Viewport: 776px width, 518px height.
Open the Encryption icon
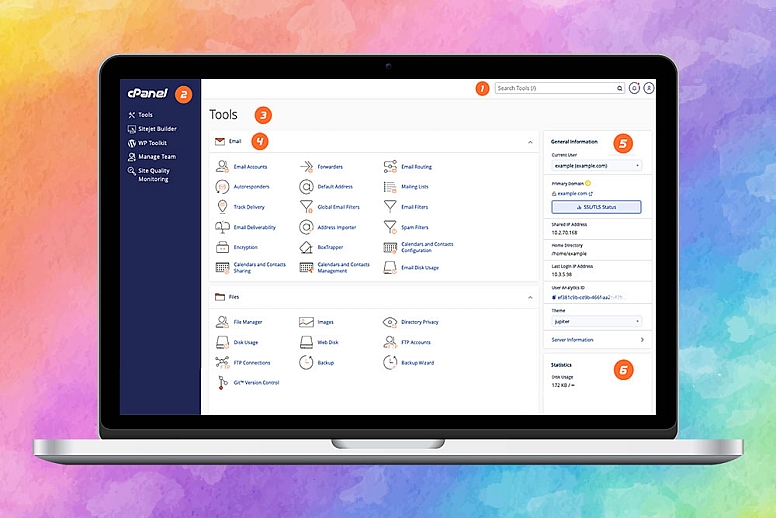point(222,247)
